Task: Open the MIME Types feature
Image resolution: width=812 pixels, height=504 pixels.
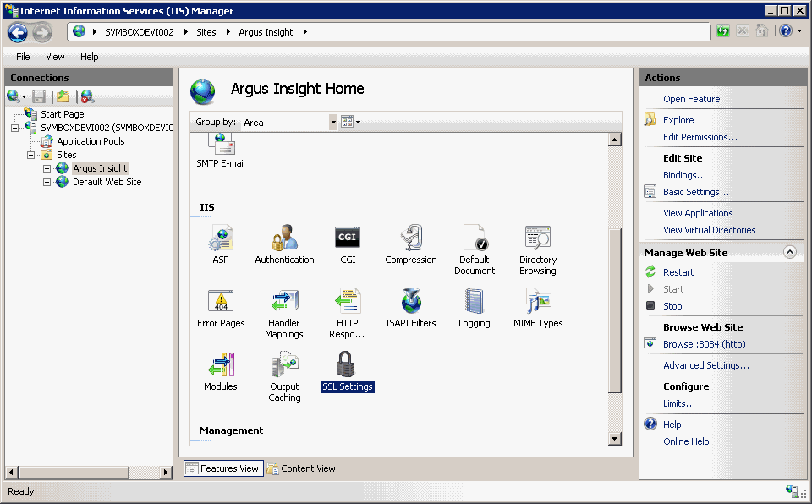Action: (538, 308)
